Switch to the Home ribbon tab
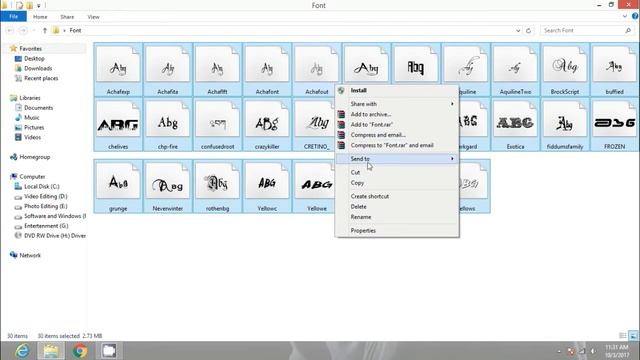 coord(40,17)
